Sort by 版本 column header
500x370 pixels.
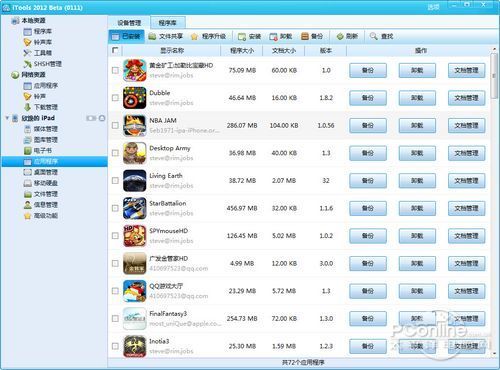pos(326,51)
